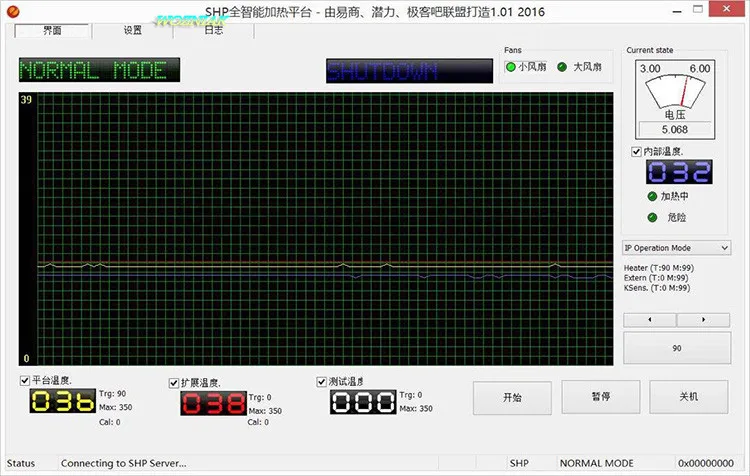The width and height of the screenshot is (750, 476).
Task: Click the 开始 start button
Action: click(x=512, y=397)
